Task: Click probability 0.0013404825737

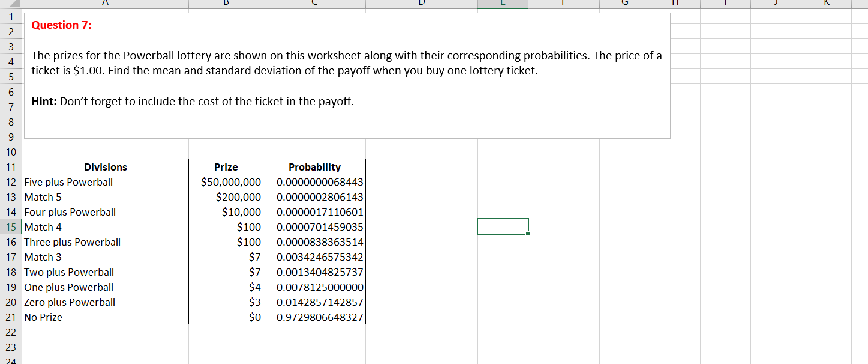Action: (314, 272)
